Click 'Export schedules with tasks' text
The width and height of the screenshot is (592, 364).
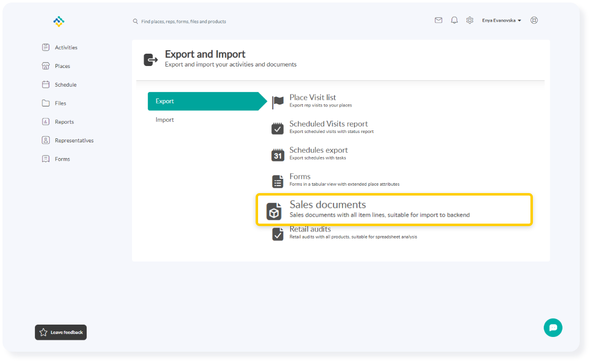coord(318,158)
